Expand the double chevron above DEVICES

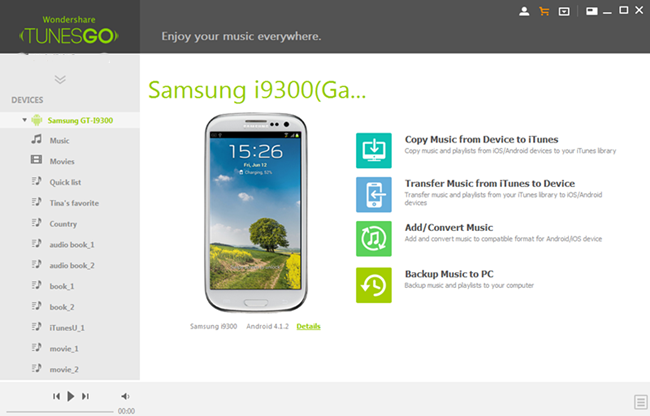pos(60,79)
